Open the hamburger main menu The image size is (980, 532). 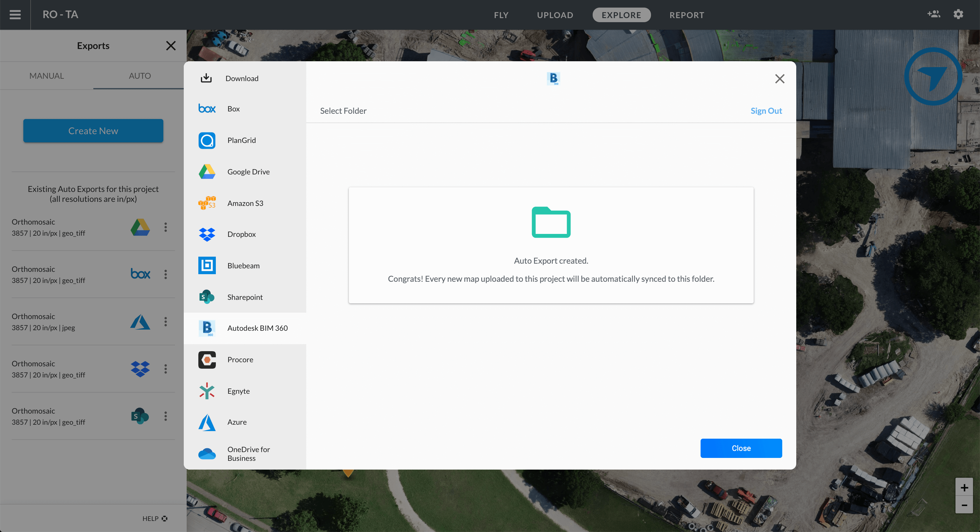(15, 15)
